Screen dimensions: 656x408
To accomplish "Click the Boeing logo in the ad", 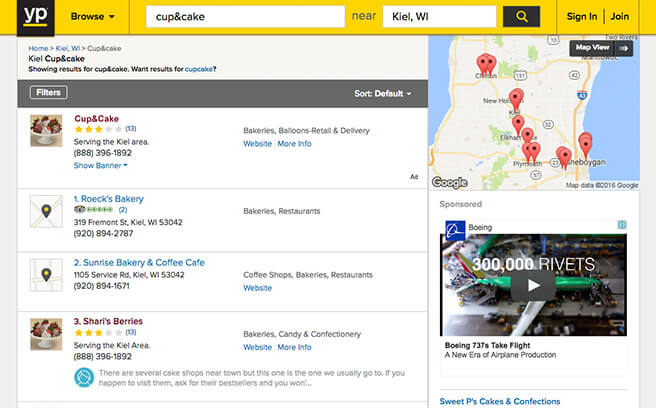I will click(455, 230).
